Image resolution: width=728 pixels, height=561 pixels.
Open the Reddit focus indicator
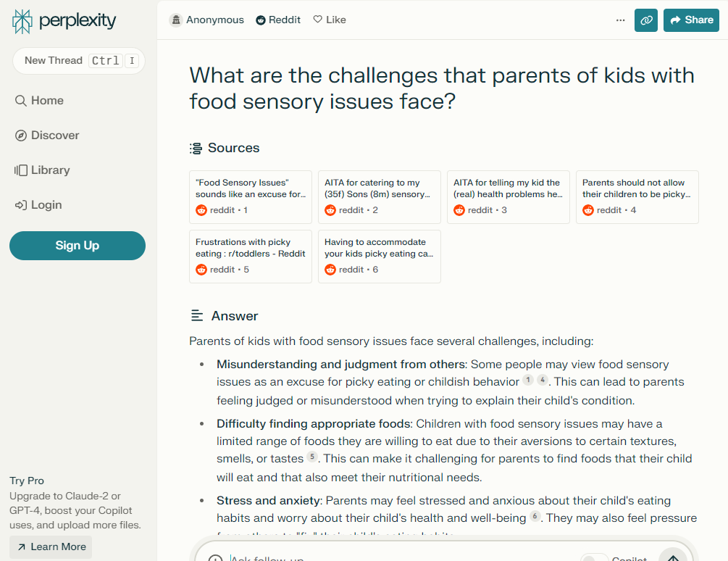click(278, 20)
